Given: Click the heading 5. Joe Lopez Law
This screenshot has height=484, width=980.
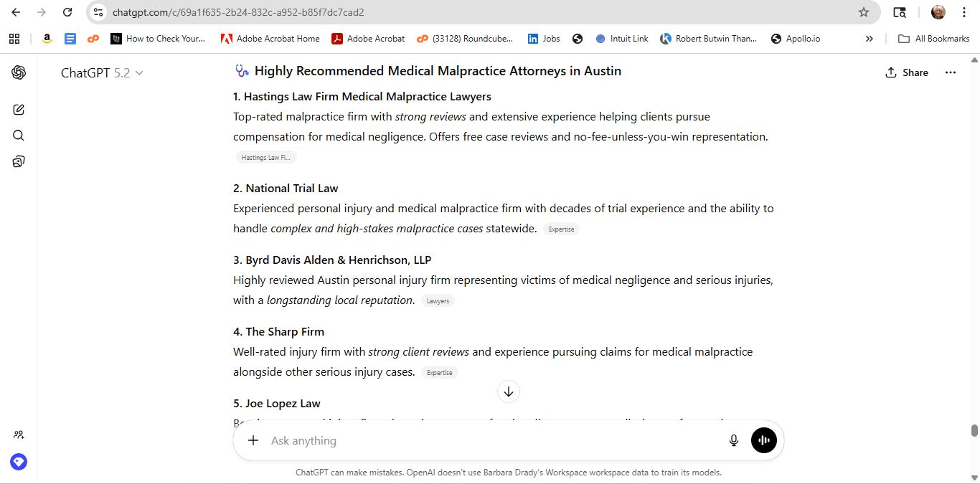Looking at the screenshot, I should pyautogui.click(x=277, y=404).
